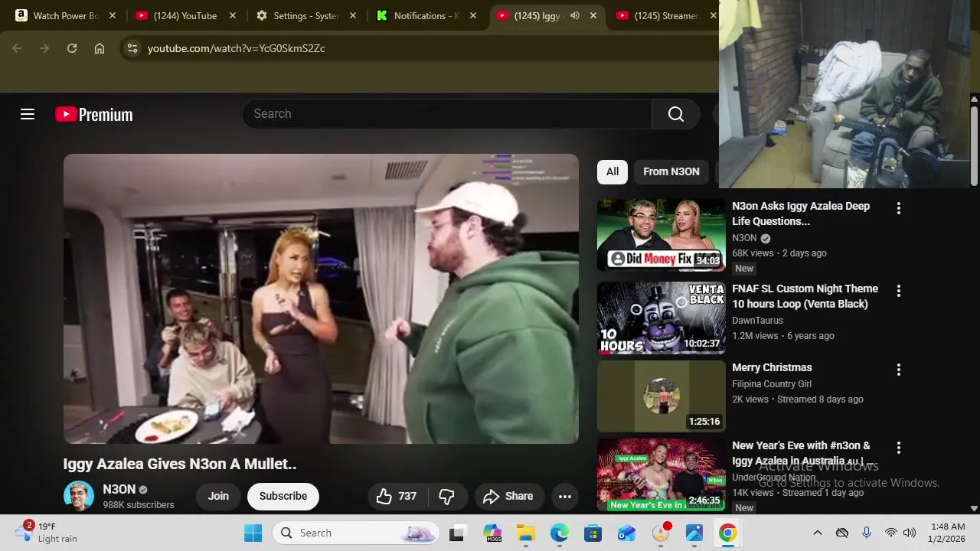
Task: Open the N3ON channel name link
Action: pyautogui.click(x=119, y=489)
